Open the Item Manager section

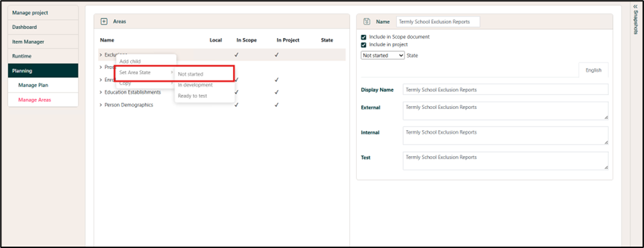coord(43,42)
